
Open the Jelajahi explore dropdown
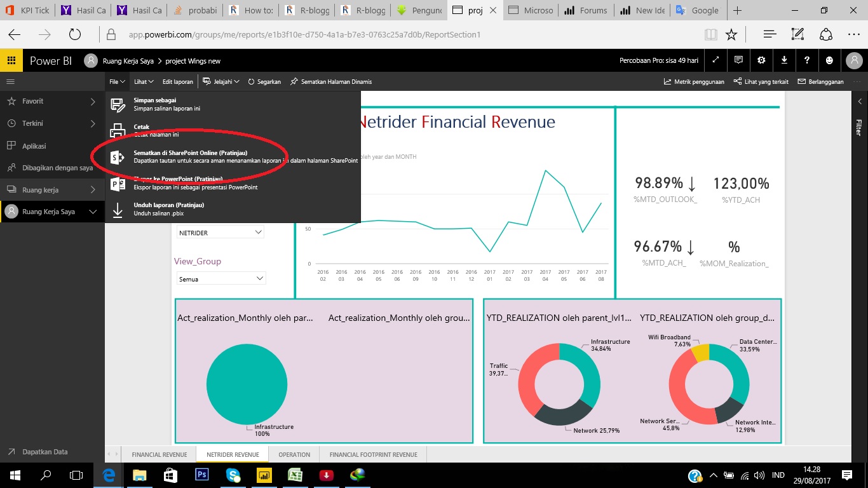point(221,81)
